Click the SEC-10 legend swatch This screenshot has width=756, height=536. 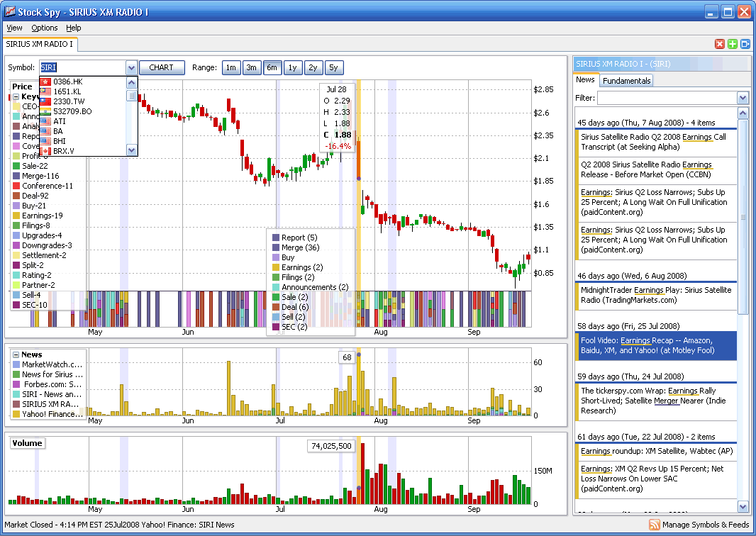click(16, 305)
